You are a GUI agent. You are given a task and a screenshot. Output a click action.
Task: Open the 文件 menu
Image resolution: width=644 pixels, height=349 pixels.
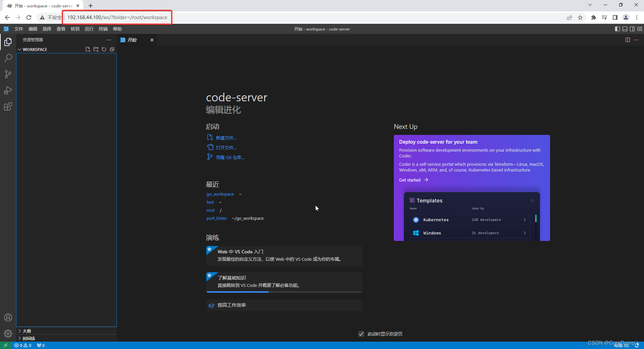tap(19, 29)
